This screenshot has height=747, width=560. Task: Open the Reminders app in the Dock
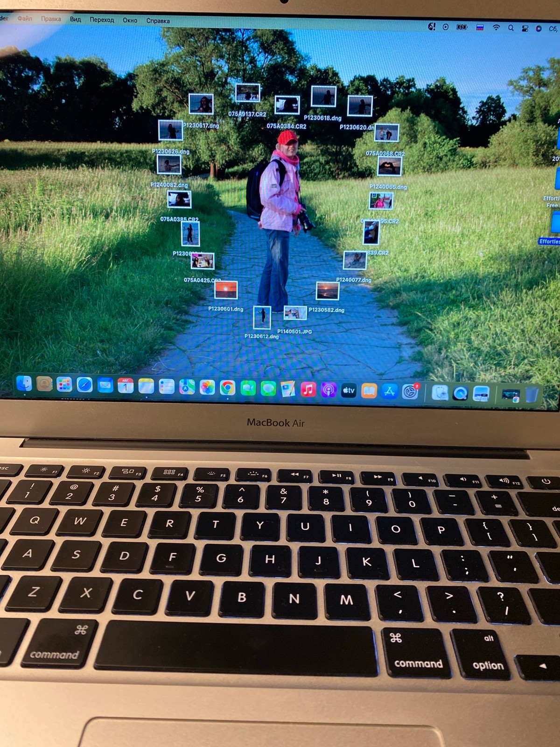(166, 387)
